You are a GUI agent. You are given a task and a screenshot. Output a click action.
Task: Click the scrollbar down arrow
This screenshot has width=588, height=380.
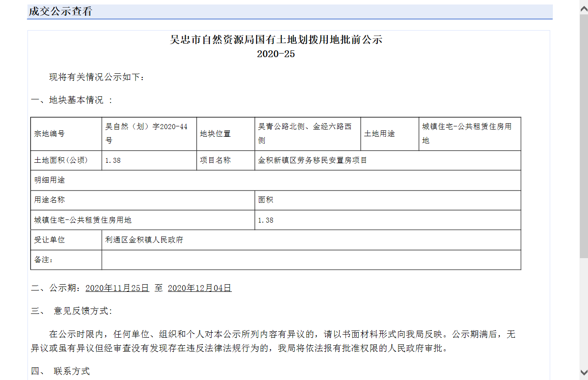(x=583, y=372)
